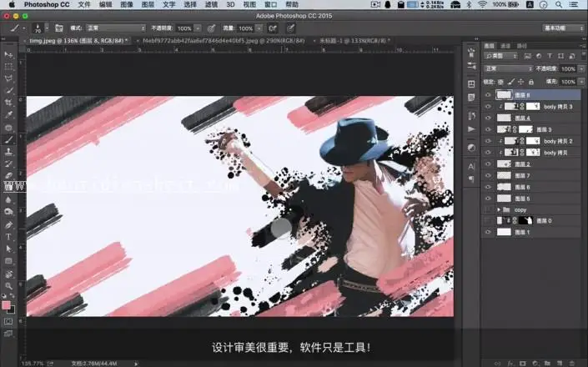Select the Hand tool

pos(8,274)
